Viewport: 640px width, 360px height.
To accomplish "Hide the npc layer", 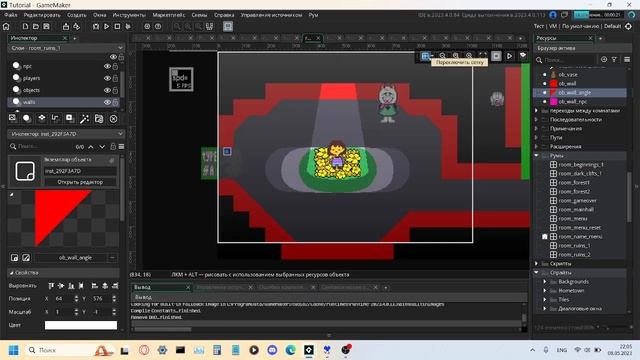I will pos(107,66).
